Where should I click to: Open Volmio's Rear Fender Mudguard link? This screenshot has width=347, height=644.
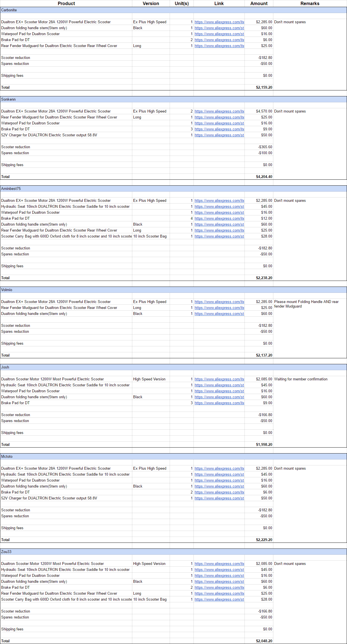(219, 308)
